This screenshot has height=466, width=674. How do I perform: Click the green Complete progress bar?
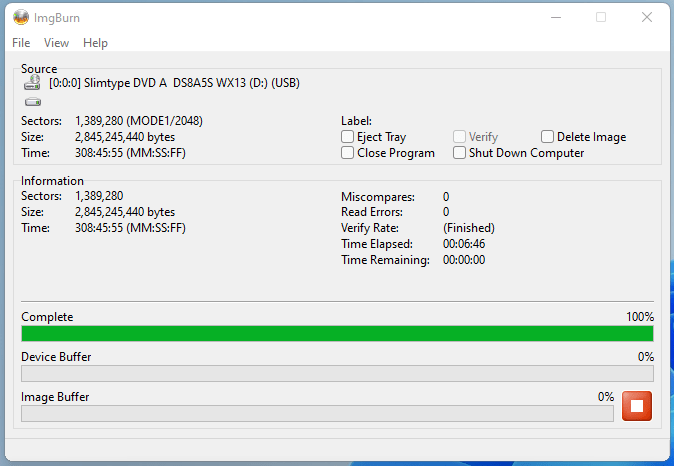pyautogui.click(x=337, y=334)
